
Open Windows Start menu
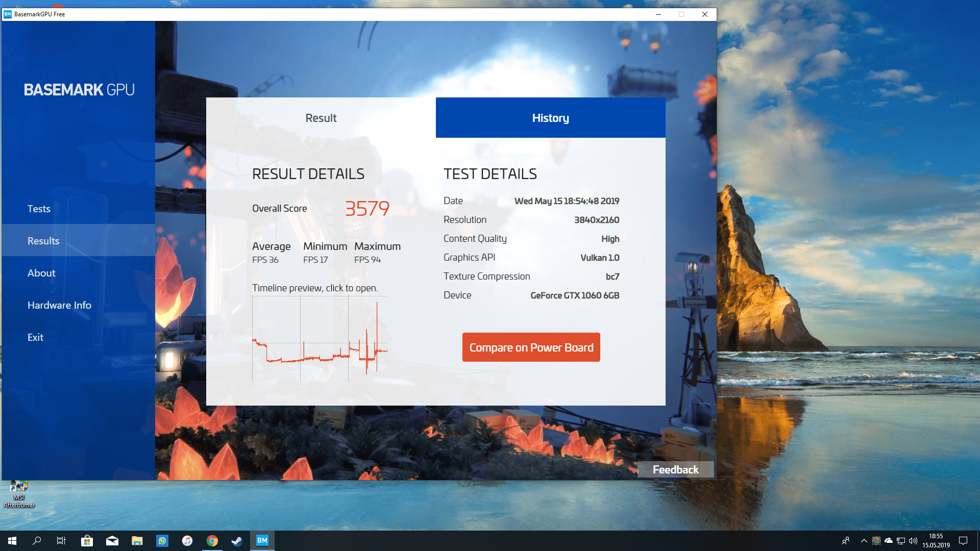[12, 541]
